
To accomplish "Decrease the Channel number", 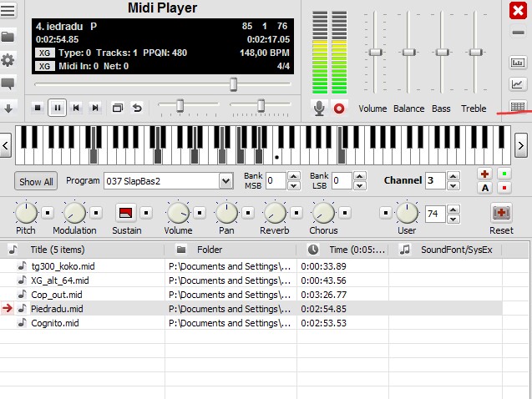I will coord(453,186).
